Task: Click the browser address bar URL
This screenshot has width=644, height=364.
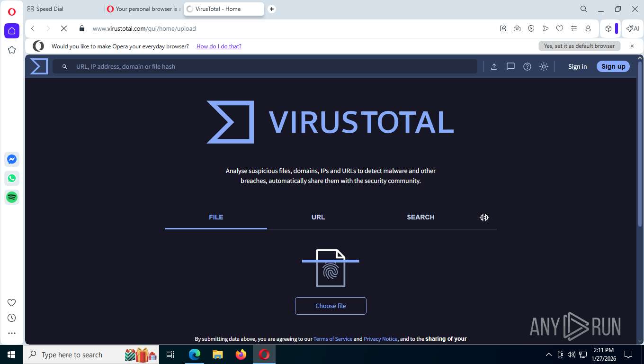Action: click(144, 28)
